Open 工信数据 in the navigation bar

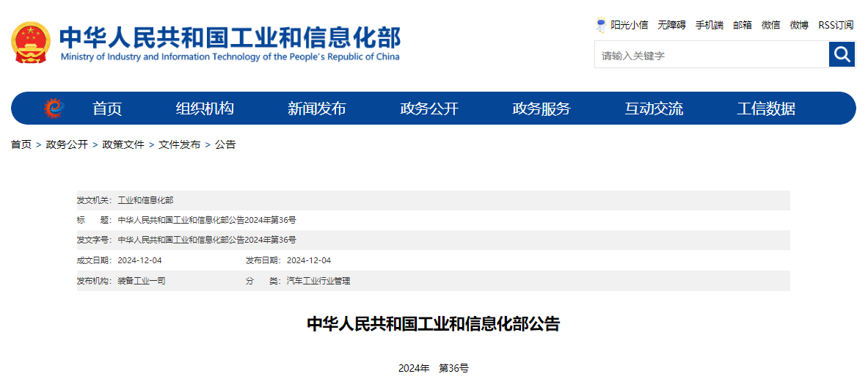click(x=766, y=109)
